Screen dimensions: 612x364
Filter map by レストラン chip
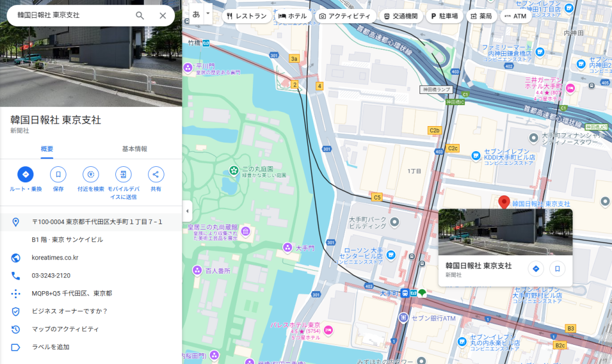tap(246, 16)
